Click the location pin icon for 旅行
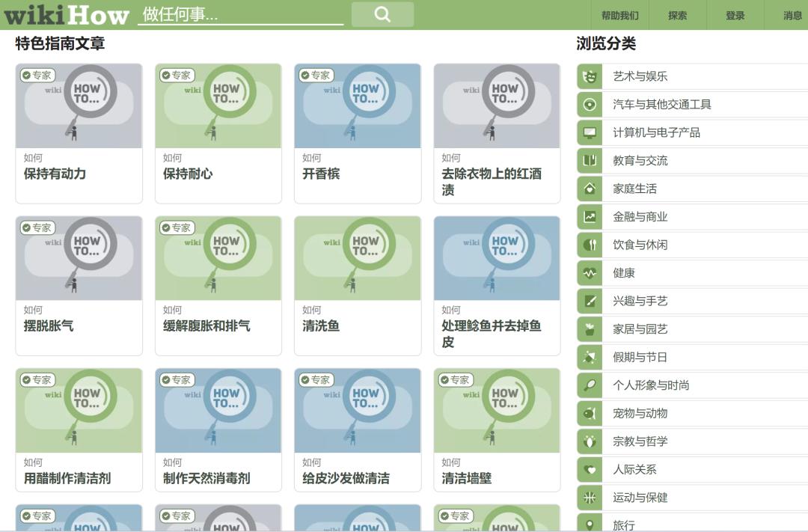Screen dimensions: 808x532 tap(589, 525)
